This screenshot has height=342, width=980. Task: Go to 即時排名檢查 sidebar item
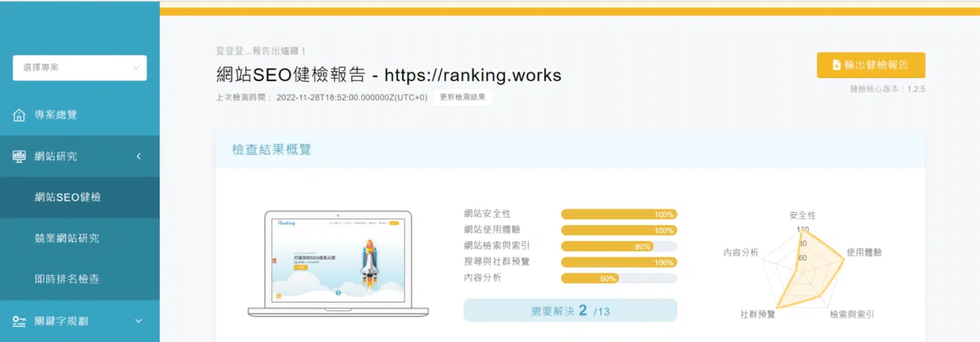(67, 279)
